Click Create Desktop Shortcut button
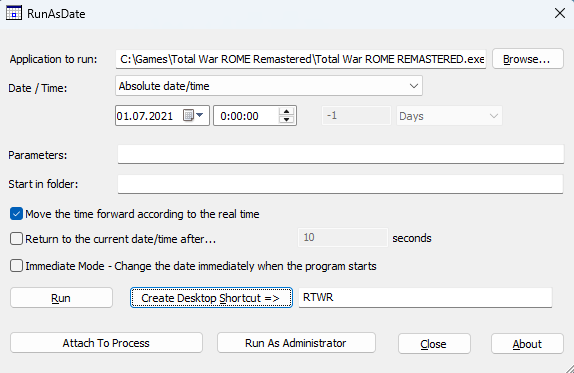 pyautogui.click(x=211, y=298)
